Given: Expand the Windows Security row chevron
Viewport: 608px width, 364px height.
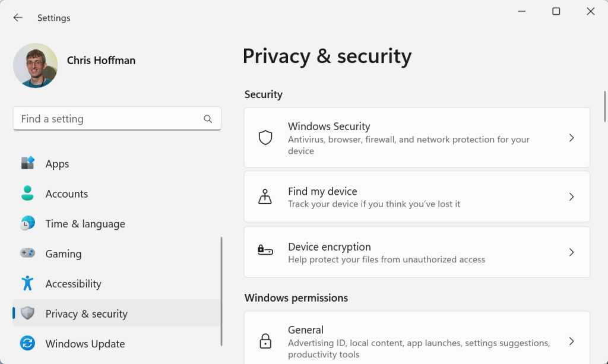Looking at the screenshot, I should [x=571, y=137].
